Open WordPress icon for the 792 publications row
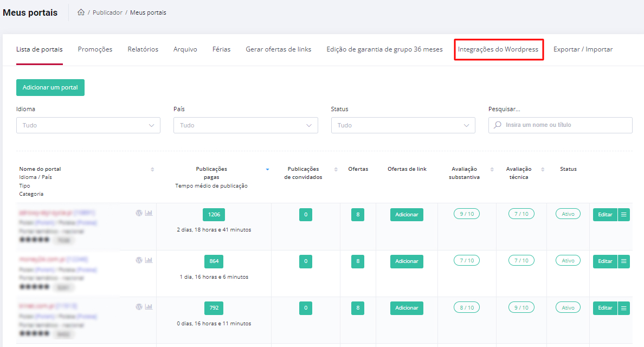 click(139, 307)
